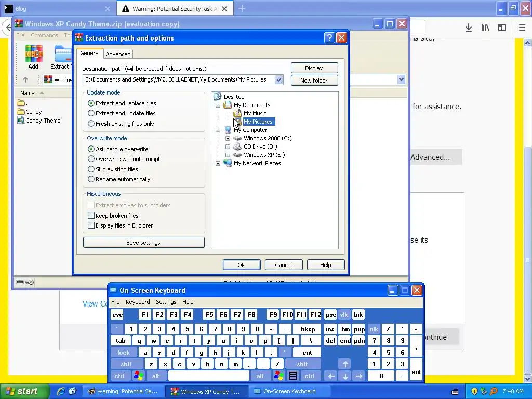Select Extract and update files option
The image size is (532, 399).
click(x=91, y=113)
